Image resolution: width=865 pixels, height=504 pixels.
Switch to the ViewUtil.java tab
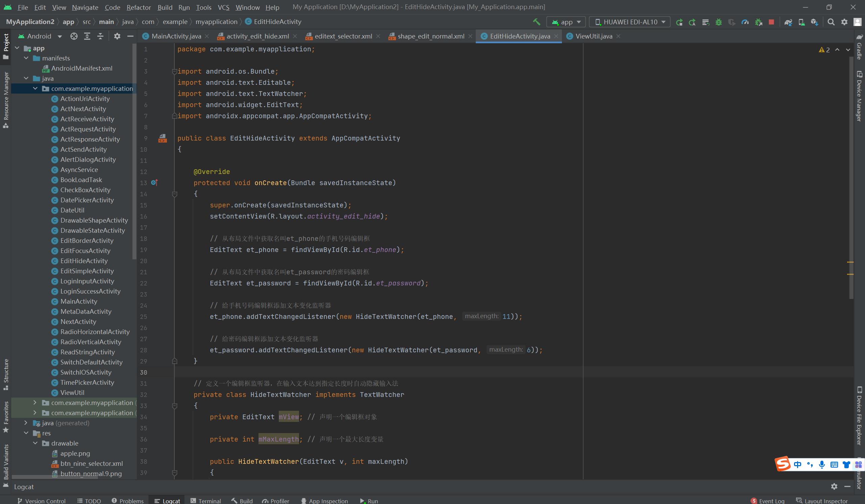593,36
